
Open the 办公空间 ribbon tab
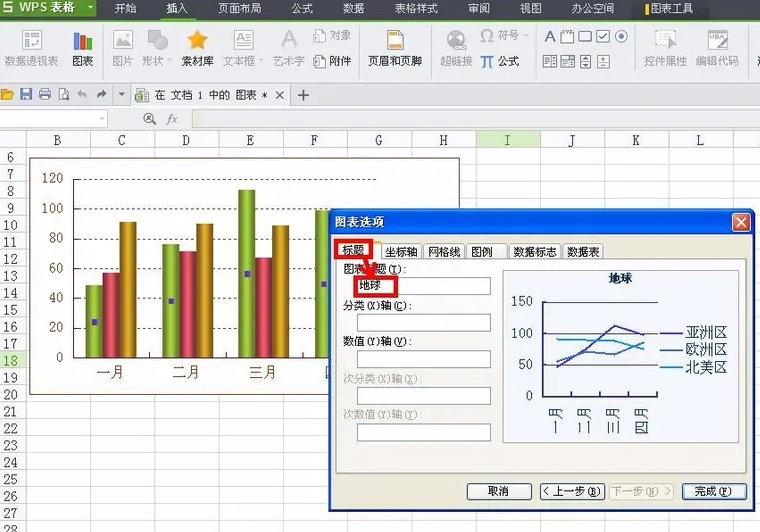click(x=592, y=8)
